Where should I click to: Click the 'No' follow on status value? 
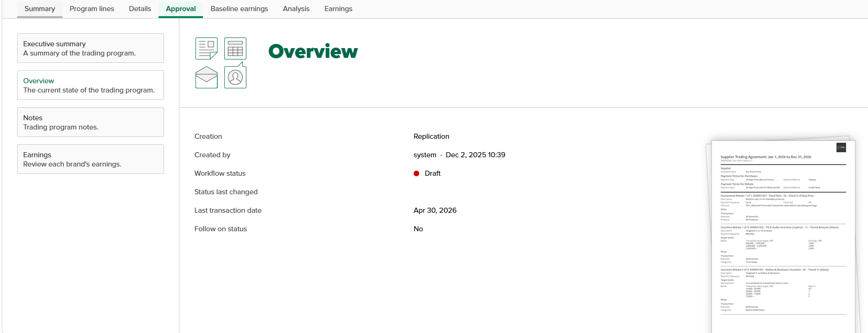click(418, 229)
